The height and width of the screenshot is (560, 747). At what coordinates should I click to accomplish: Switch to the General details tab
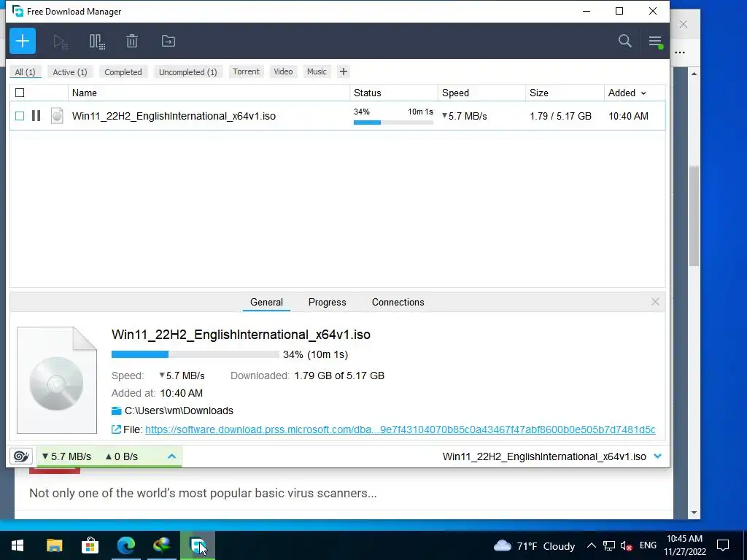(x=266, y=302)
